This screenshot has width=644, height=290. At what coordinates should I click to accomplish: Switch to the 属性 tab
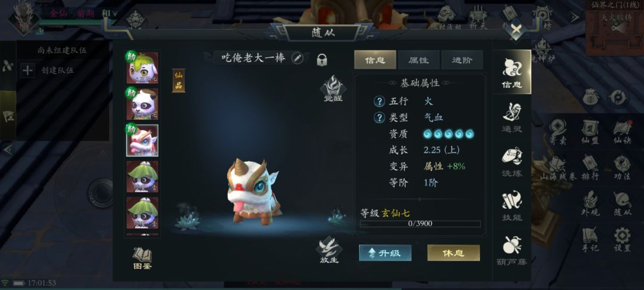click(x=419, y=60)
